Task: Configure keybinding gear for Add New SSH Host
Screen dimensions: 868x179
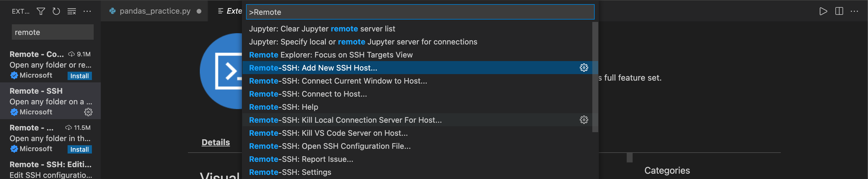Action: coord(584,68)
